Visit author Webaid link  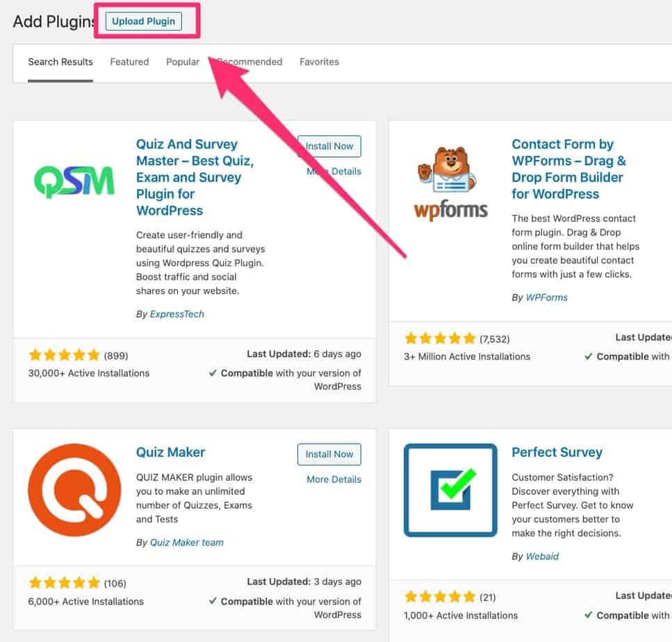(x=542, y=557)
